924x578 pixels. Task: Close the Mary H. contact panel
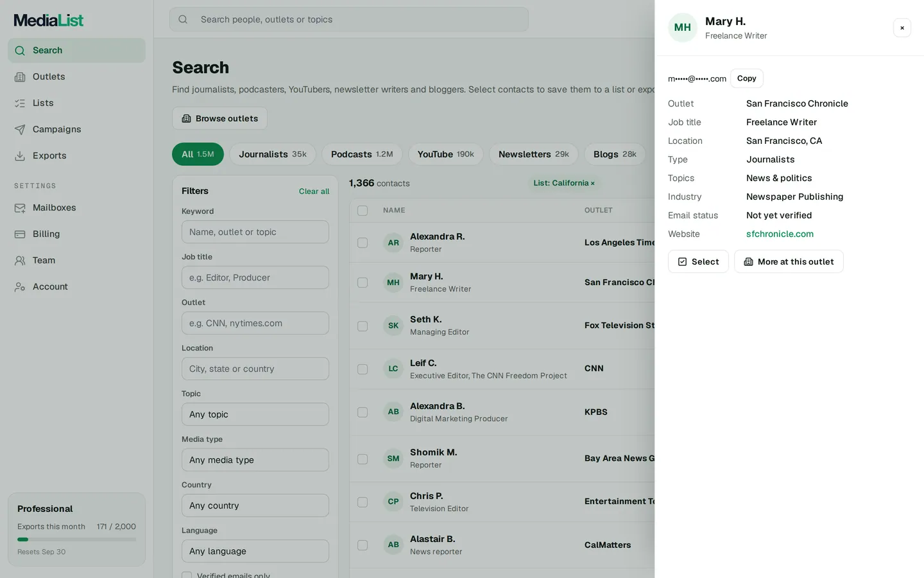pyautogui.click(x=902, y=28)
